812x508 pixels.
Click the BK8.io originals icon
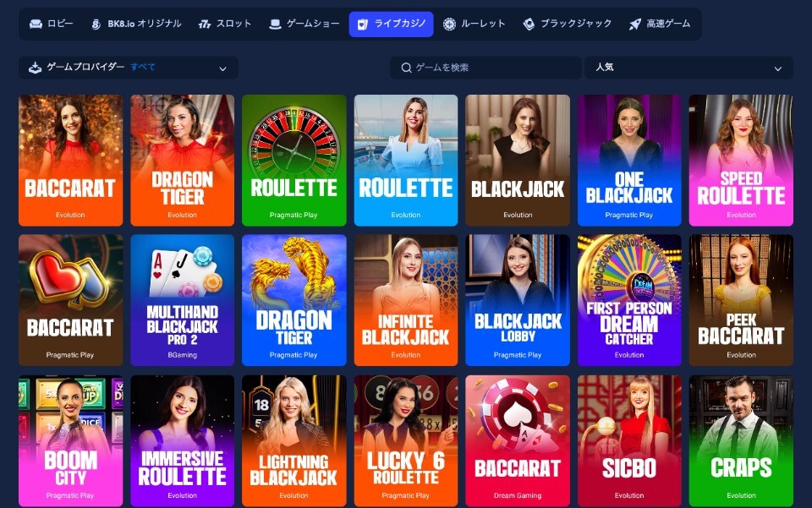[96, 24]
